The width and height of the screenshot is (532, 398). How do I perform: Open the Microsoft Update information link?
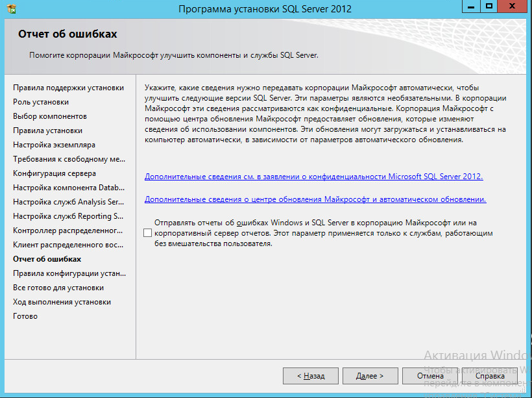coord(315,199)
